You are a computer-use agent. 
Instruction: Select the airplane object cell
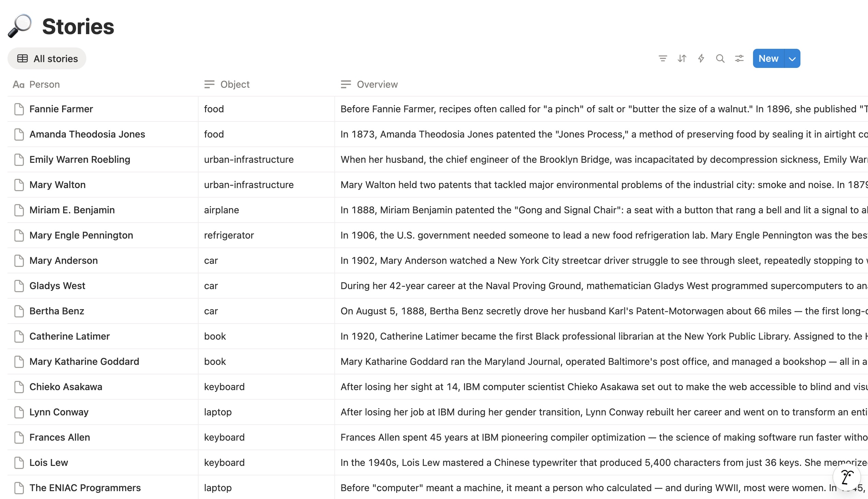click(266, 210)
